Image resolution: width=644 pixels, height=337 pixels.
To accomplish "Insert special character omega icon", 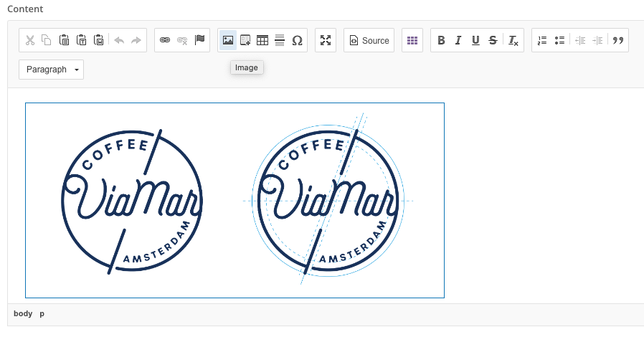I will coord(297,40).
